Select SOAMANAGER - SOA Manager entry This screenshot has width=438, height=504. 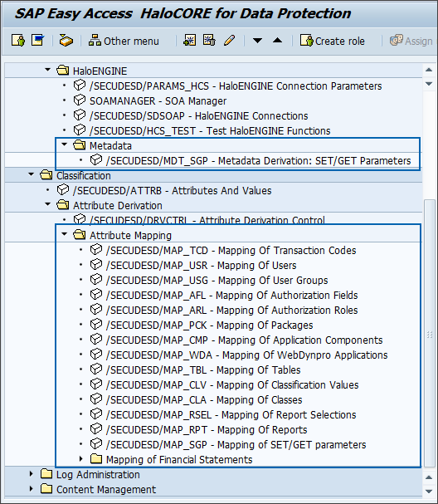pos(158,101)
